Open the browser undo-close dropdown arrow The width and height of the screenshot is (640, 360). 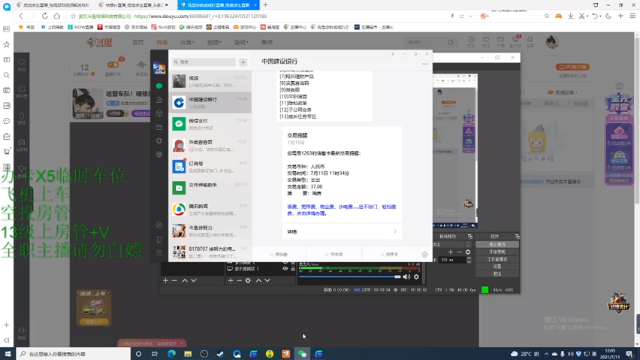[600, 16]
